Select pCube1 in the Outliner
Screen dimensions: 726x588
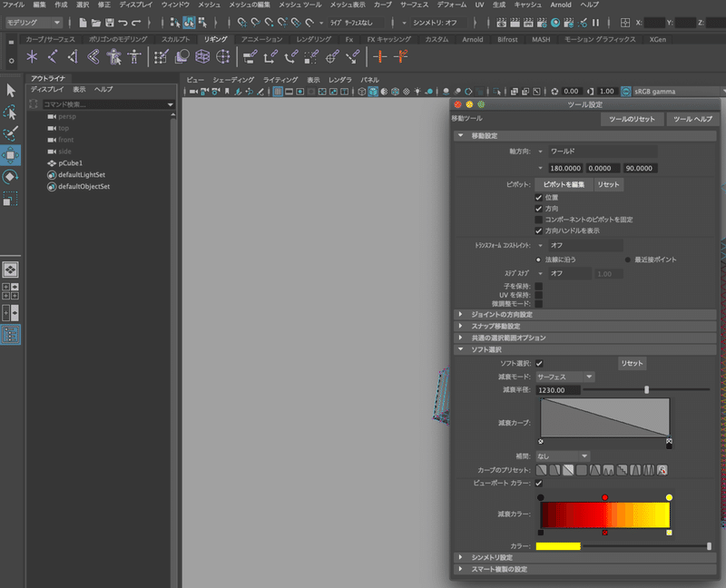70,163
